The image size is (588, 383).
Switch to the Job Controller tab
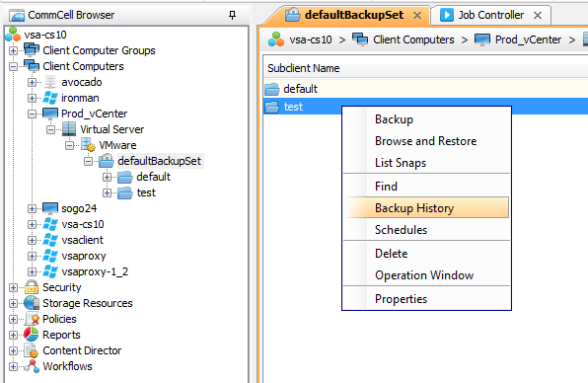click(491, 15)
